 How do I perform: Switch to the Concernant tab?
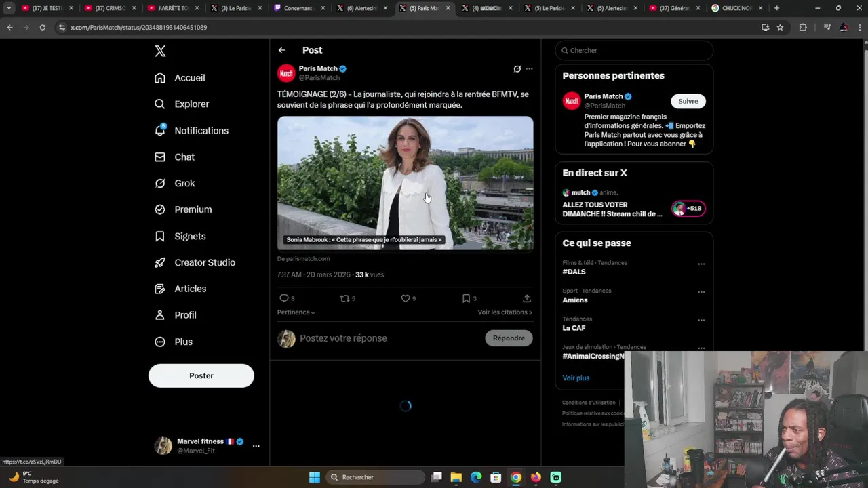(298, 8)
